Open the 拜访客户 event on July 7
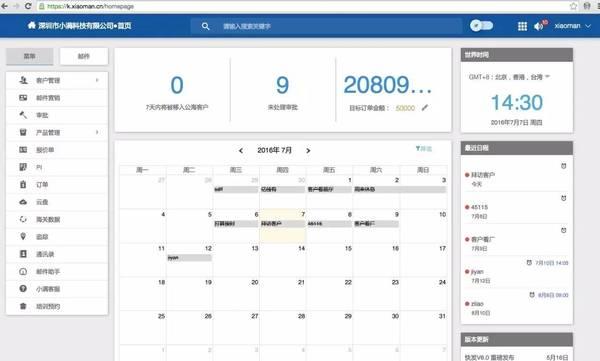 click(282, 224)
